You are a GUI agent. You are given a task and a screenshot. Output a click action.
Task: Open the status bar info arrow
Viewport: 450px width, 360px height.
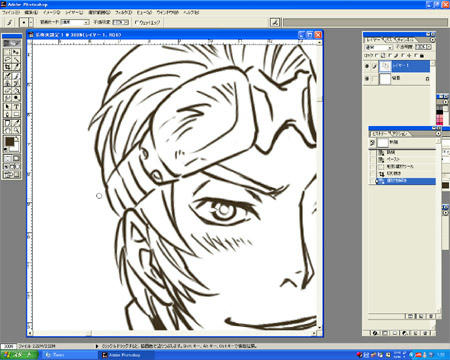pos(97,346)
